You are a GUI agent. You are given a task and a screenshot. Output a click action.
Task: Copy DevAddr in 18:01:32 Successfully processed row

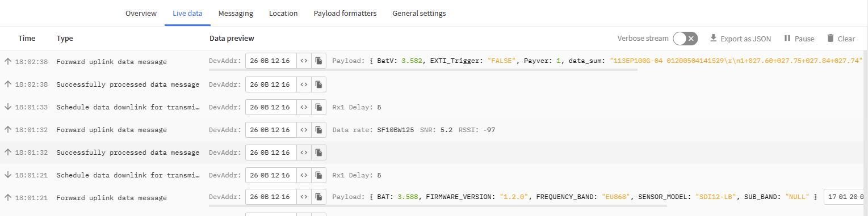(x=318, y=153)
